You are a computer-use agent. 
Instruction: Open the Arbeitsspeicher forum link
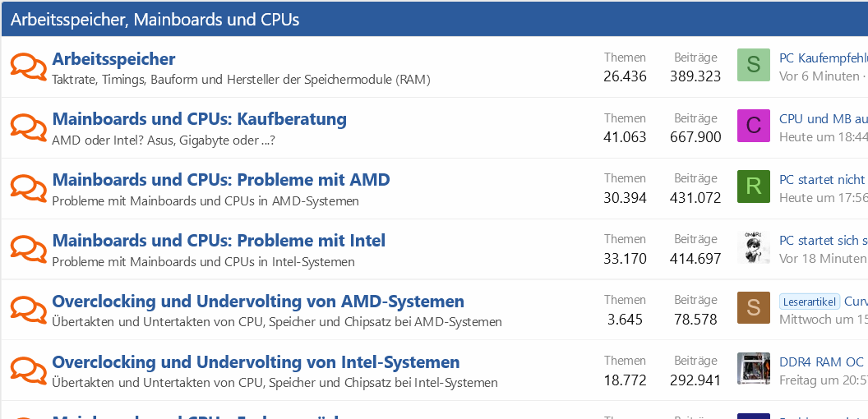[113, 59]
